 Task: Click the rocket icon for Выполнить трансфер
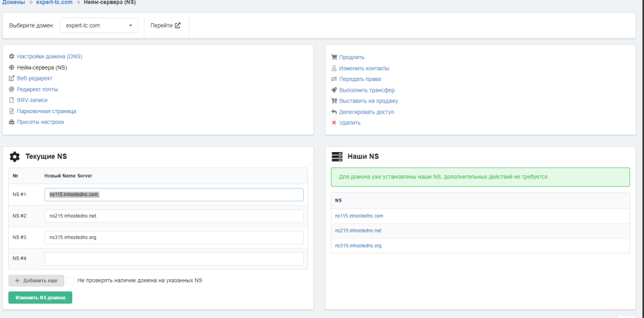(x=334, y=90)
